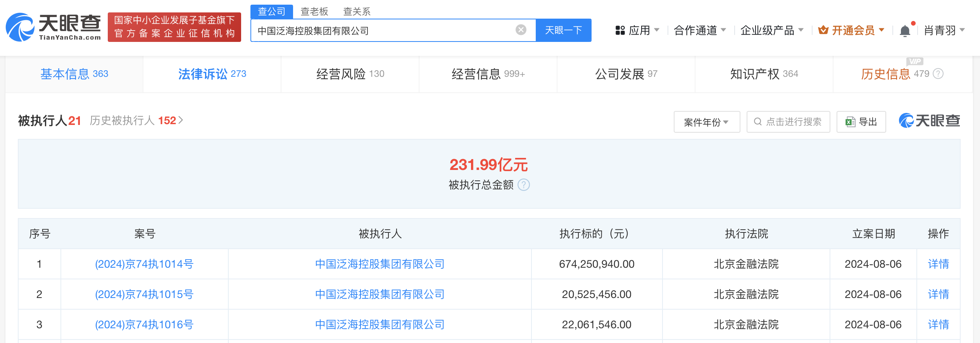Click 北京金融法院 in row 1
Viewport: 980px width, 343px height.
(746, 264)
